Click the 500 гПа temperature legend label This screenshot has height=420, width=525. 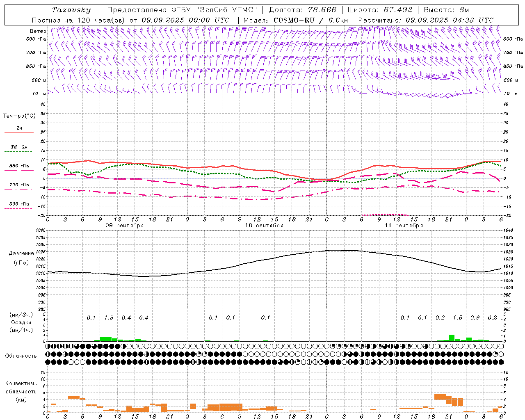[19, 204]
